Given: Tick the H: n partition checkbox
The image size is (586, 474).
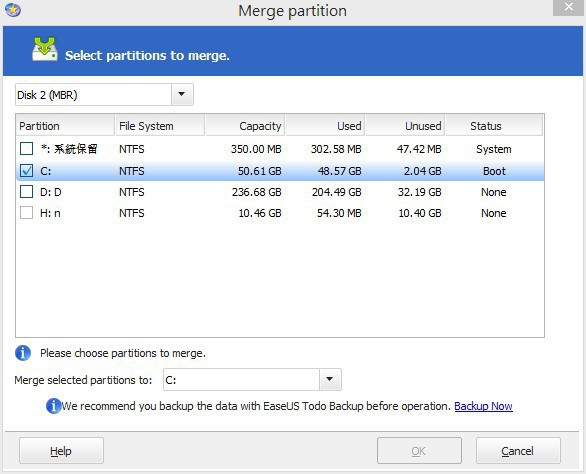Looking at the screenshot, I should coord(27,213).
